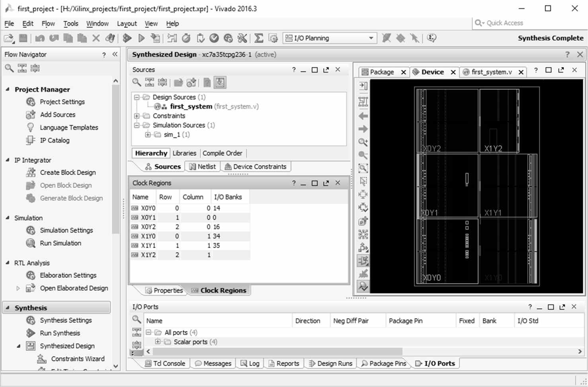Collapse the Simulation Sources tree node
Viewport: 588px width, 387px height.
pos(137,125)
